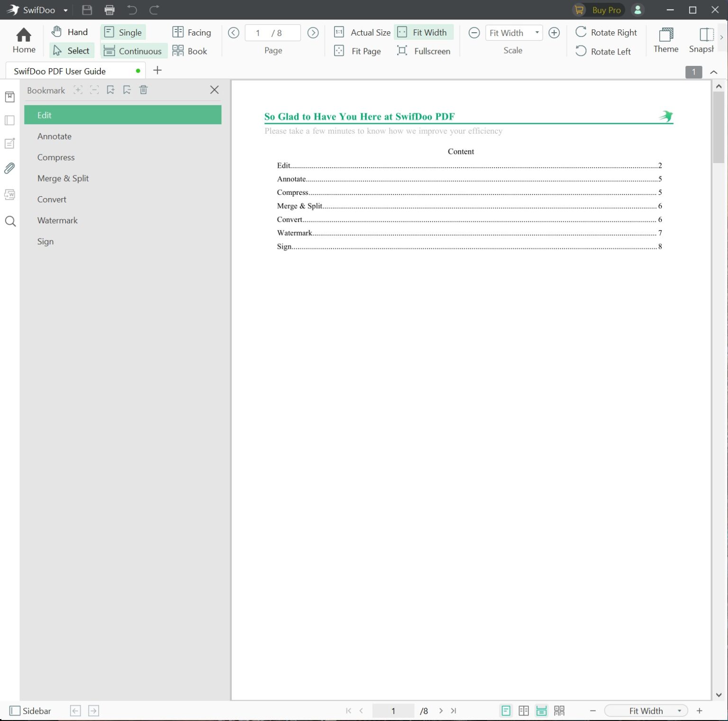Add a new bookmark

point(110,90)
